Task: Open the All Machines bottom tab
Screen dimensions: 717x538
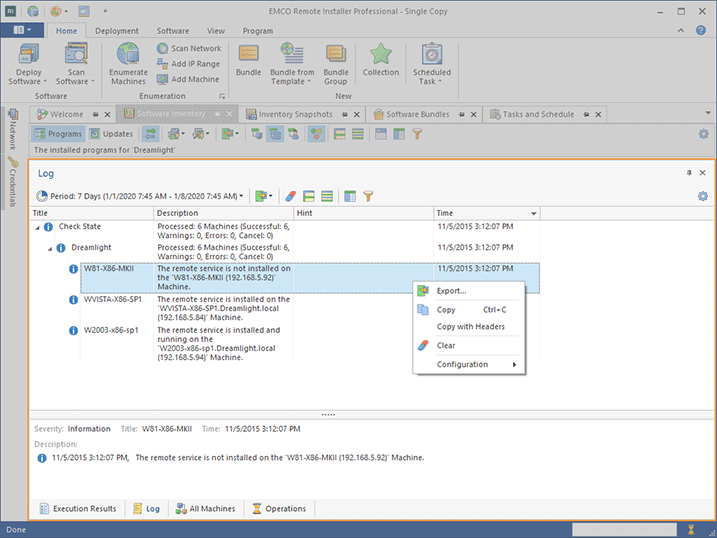Action: pyautogui.click(x=205, y=508)
